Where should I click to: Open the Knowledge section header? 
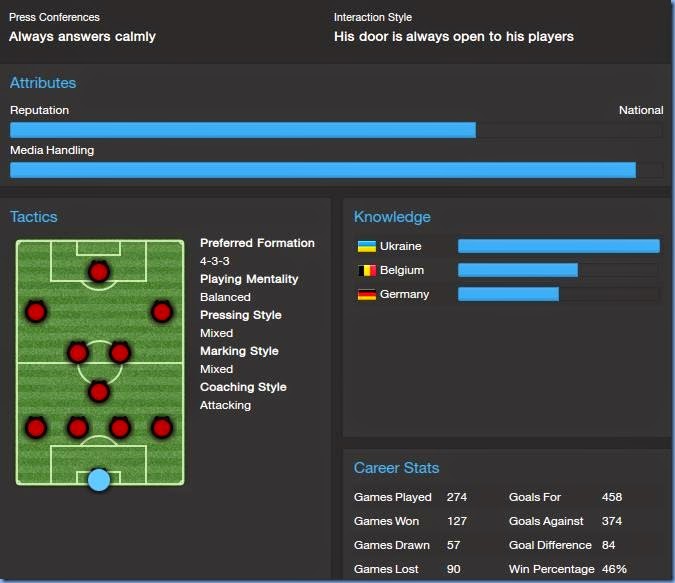392,217
